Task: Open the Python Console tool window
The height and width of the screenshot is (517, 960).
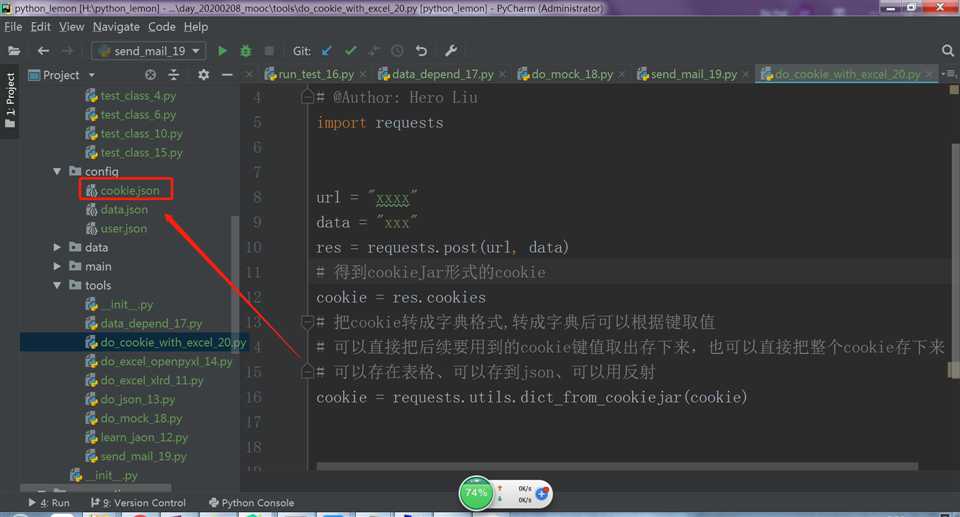Action: coord(252,503)
